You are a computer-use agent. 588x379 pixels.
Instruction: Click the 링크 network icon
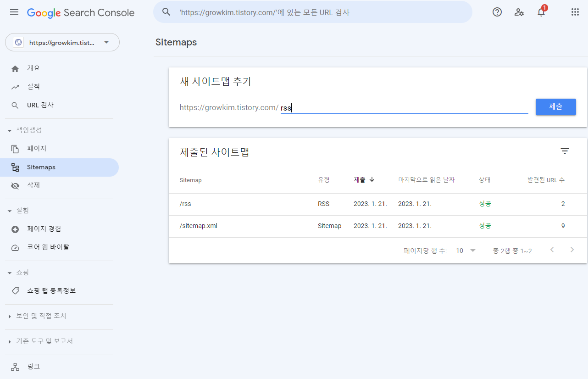tap(15, 367)
